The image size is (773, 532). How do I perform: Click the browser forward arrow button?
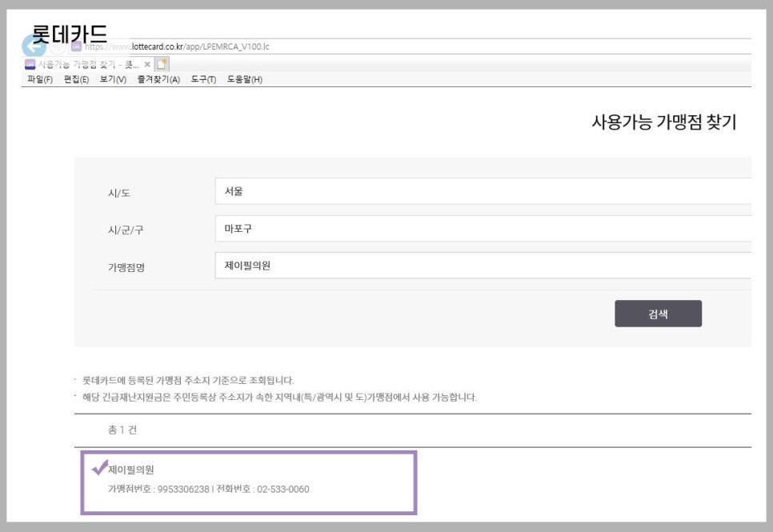click(57, 47)
